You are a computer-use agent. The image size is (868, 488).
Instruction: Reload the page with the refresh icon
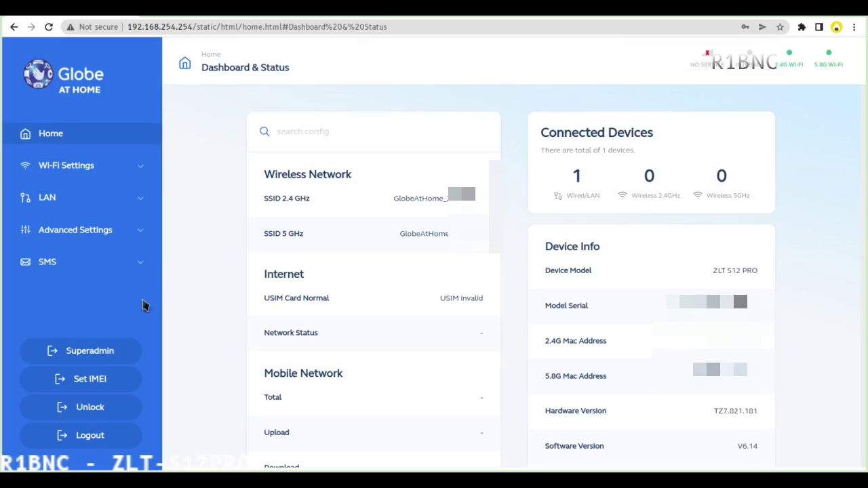49,27
